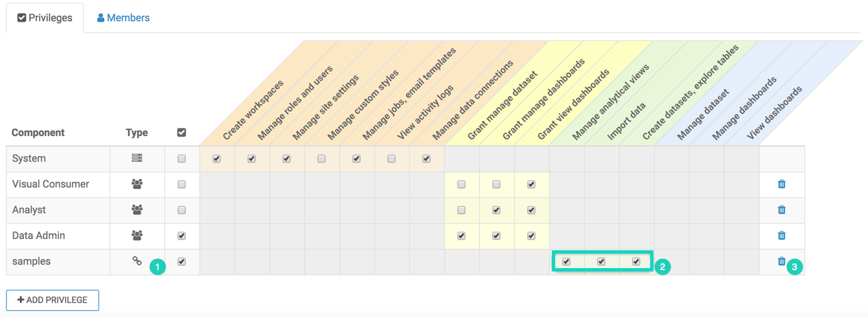The width and height of the screenshot is (868, 317).
Task: Toggle Data Admin row select checkbox
Action: tap(182, 235)
